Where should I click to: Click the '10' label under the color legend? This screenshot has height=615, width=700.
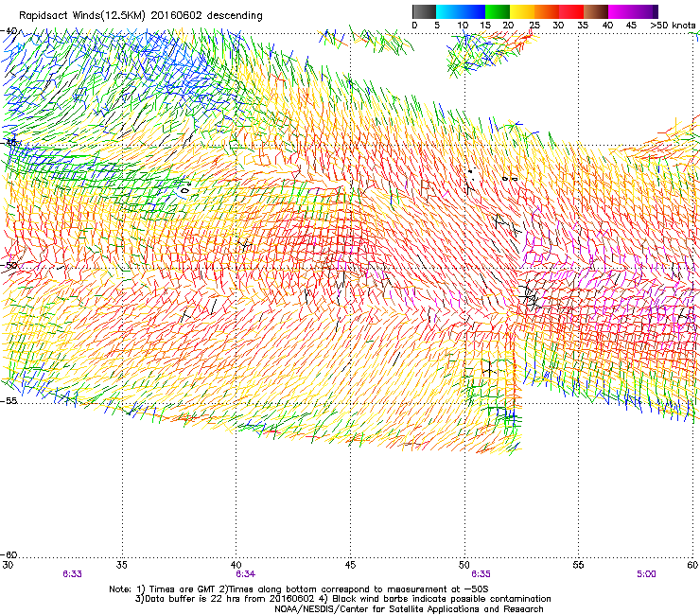click(463, 26)
